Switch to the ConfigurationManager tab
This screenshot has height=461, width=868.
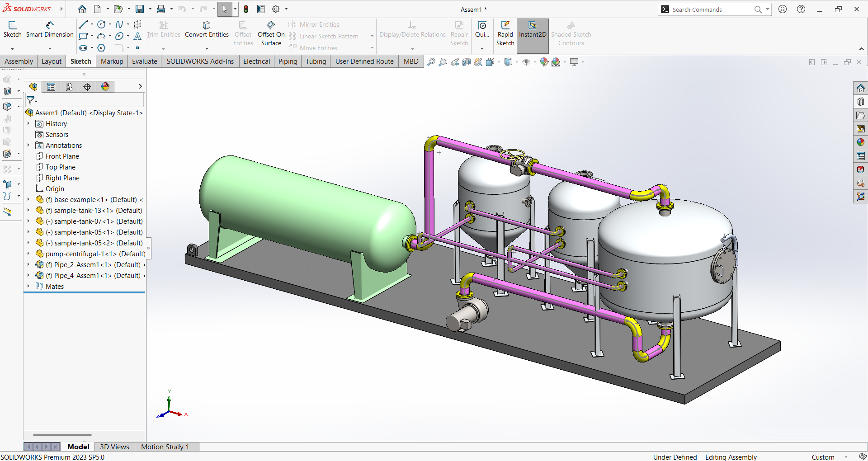[69, 86]
